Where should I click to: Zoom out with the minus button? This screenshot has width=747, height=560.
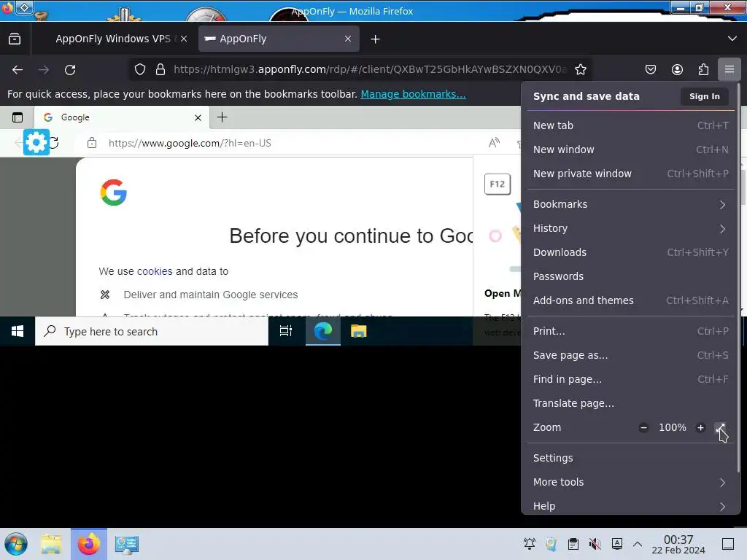[x=643, y=427]
